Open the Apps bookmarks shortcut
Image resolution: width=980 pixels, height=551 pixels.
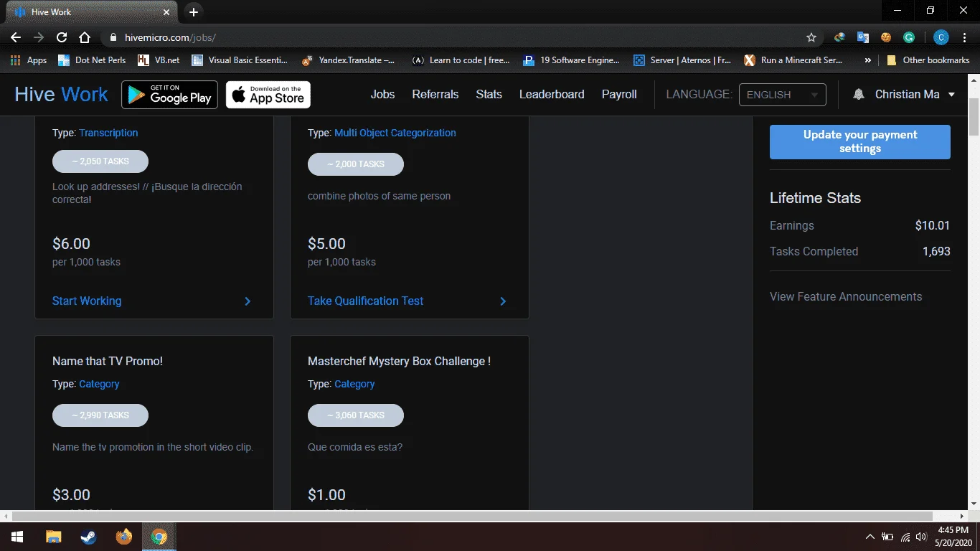tap(29, 60)
